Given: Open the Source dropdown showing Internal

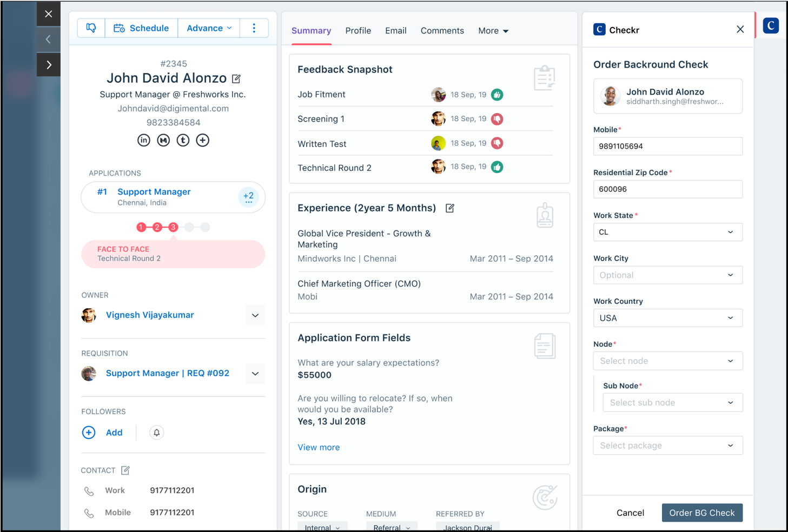Looking at the screenshot, I should click(x=322, y=527).
